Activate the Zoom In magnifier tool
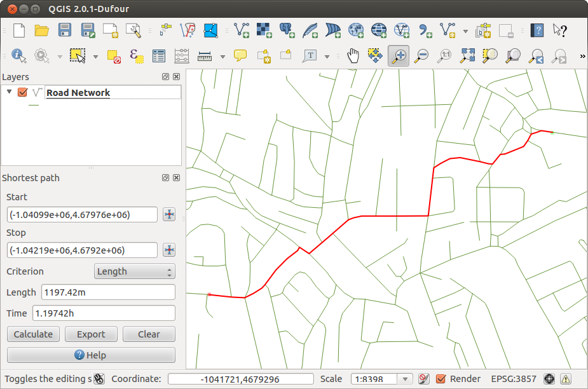This screenshot has height=389, width=588. pyautogui.click(x=399, y=56)
